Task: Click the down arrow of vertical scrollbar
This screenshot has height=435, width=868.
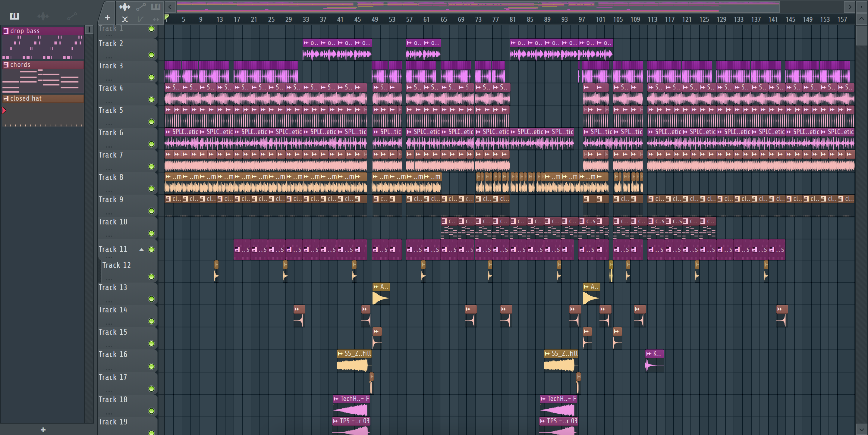Action: click(x=862, y=429)
